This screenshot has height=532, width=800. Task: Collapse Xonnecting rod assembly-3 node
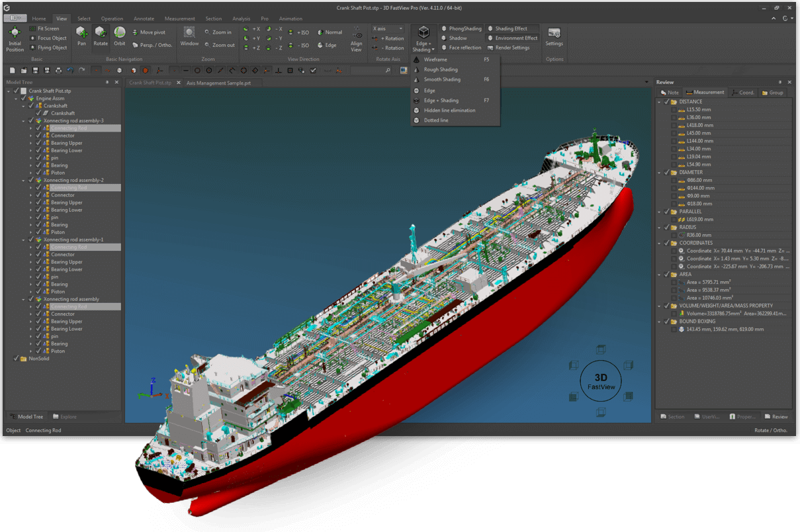pos(23,120)
